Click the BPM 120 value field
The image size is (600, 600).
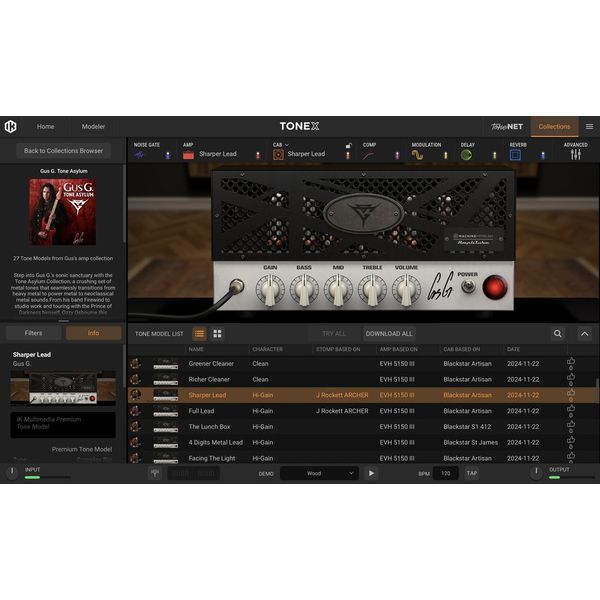(445, 473)
